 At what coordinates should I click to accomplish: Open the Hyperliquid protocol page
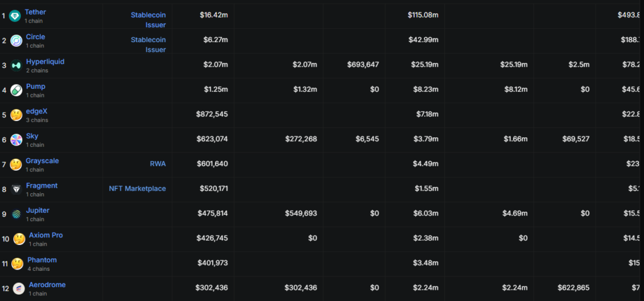tap(45, 62)
